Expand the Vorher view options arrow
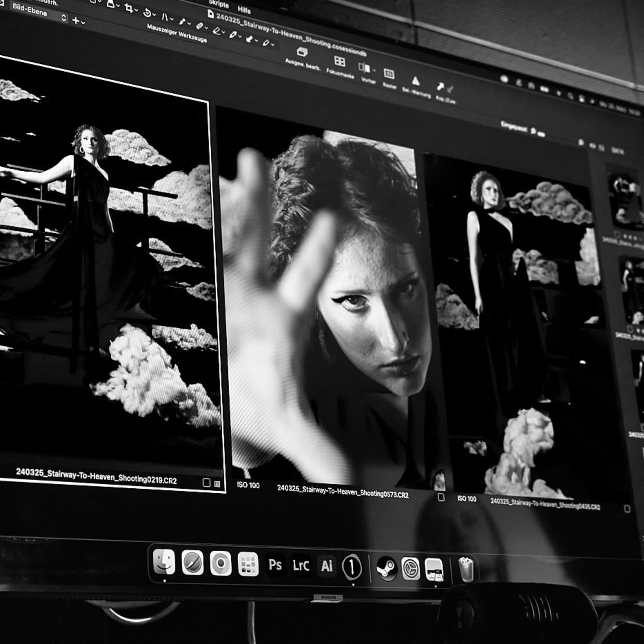The height and width of the screenshot is (644, 644). click(374, 70)
